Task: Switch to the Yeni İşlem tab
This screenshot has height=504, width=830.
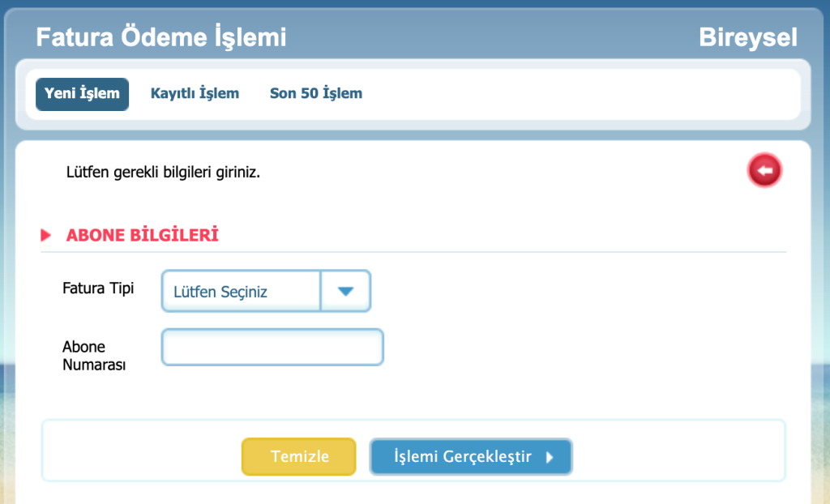Action: (82, 93)
